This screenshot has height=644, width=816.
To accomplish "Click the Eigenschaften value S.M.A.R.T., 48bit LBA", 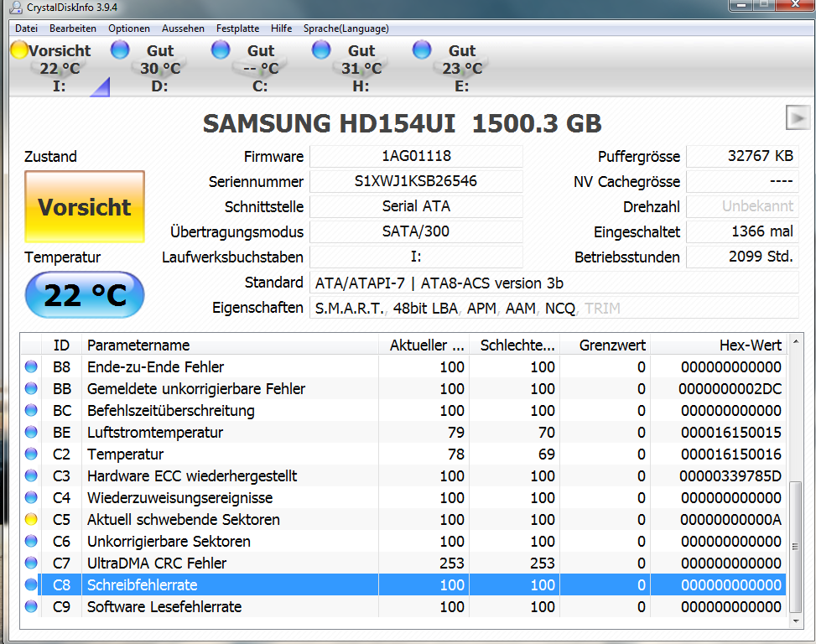I will coord(554,308).
